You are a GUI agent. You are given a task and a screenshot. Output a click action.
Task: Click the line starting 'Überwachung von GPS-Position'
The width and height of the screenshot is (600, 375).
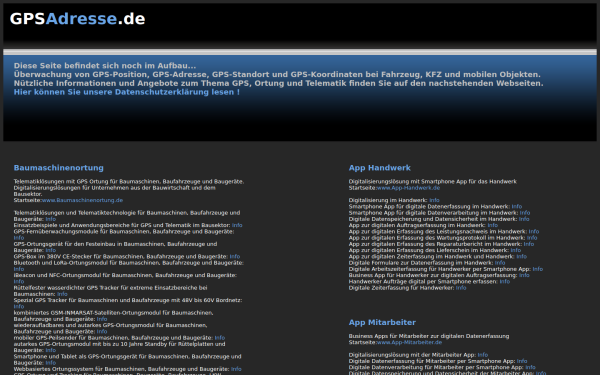277,74
